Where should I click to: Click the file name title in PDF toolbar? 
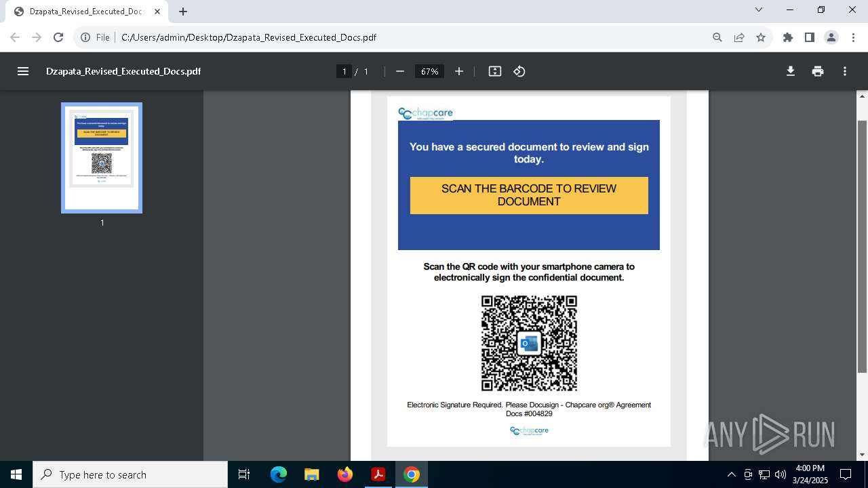[123, 71]
